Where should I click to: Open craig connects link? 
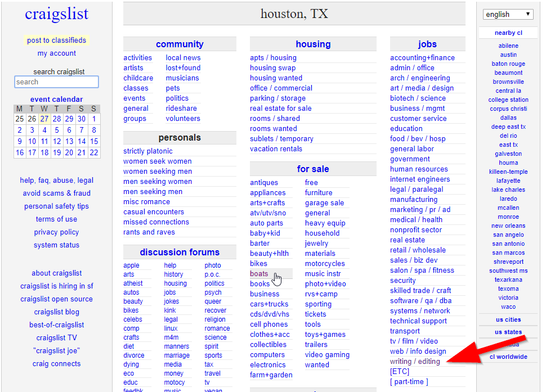(56, 364)
